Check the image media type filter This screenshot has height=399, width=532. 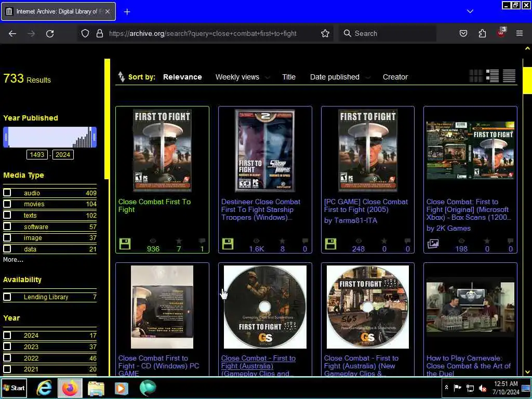tap(7, 237)
